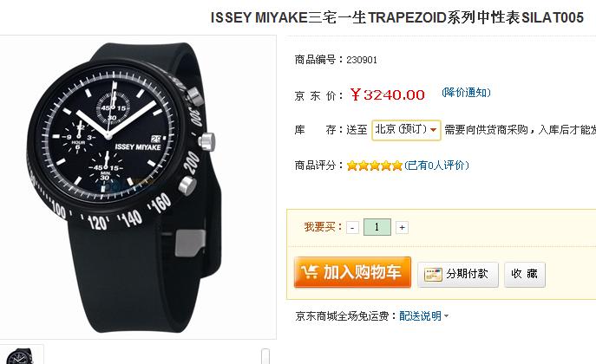Open reviews via 已有0人评价 link

tap(436, 166)
